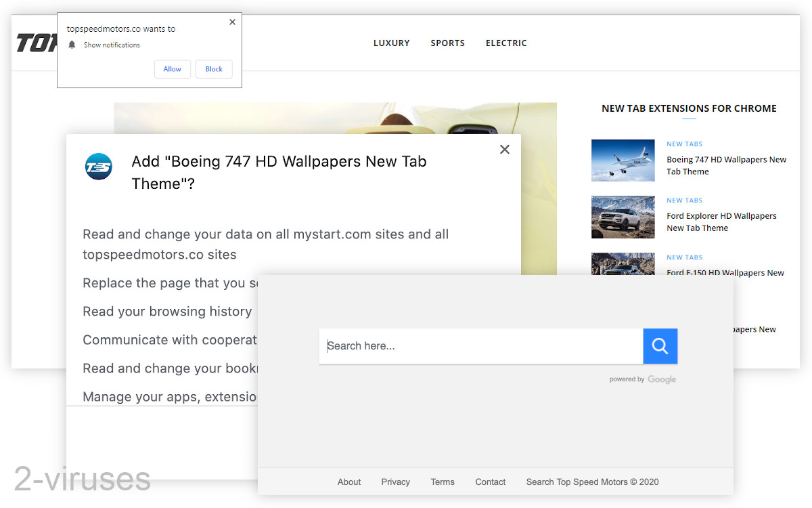Click the blue magnifying glass search icon

[x=660, y=345]
